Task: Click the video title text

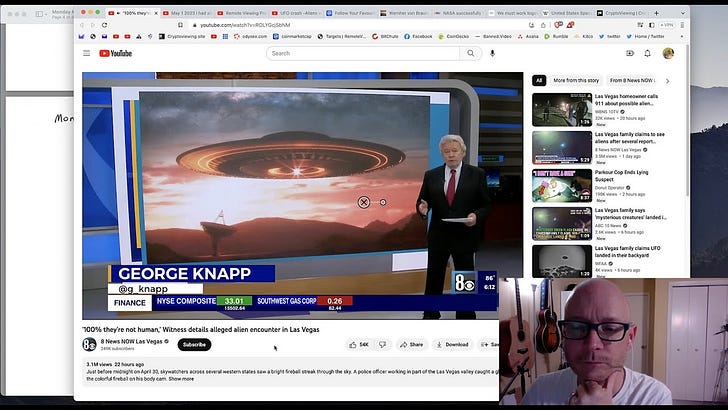Action: point(201,329)
